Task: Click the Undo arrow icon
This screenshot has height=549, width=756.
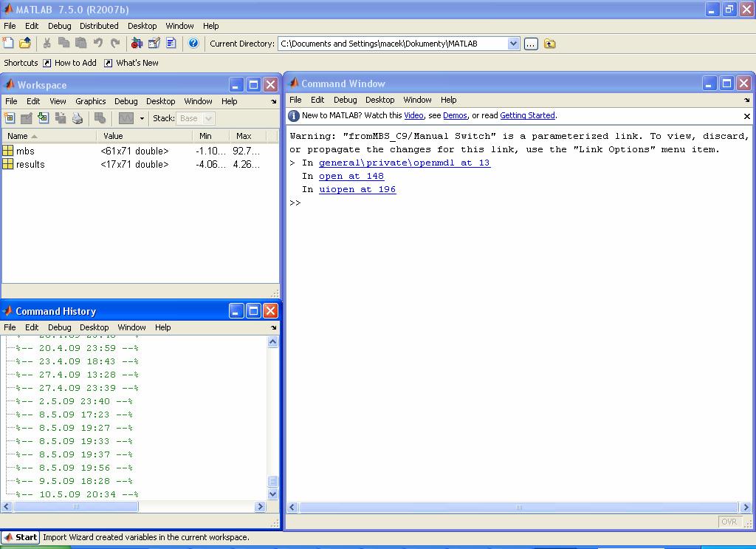Action: 98,44
